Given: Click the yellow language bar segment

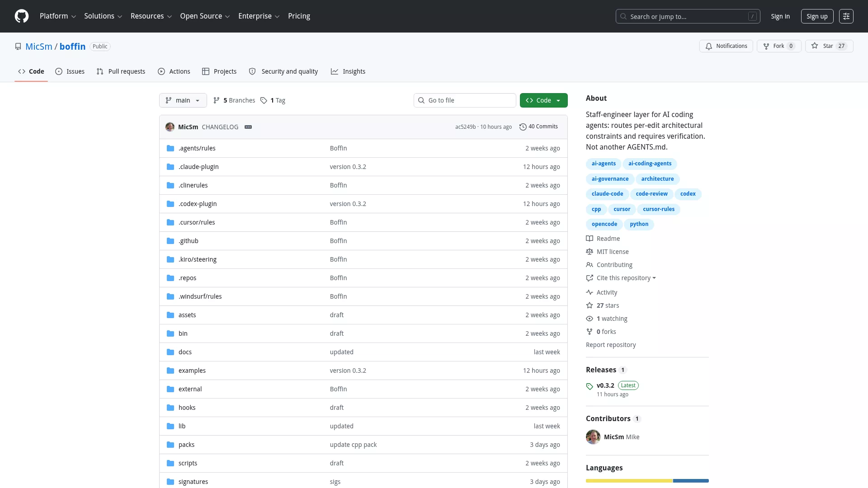Looking at the screenshot, I should tap(629, 481).
